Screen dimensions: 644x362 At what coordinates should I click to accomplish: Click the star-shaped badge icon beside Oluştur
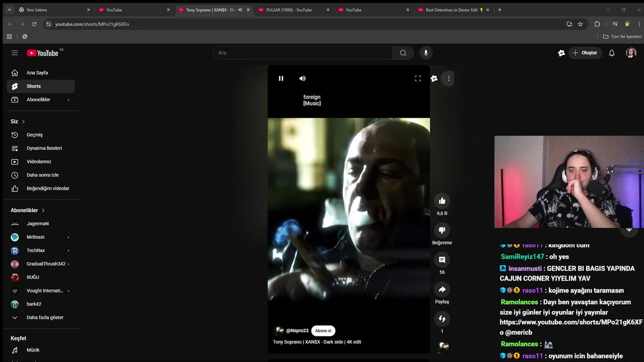point(561,53)
